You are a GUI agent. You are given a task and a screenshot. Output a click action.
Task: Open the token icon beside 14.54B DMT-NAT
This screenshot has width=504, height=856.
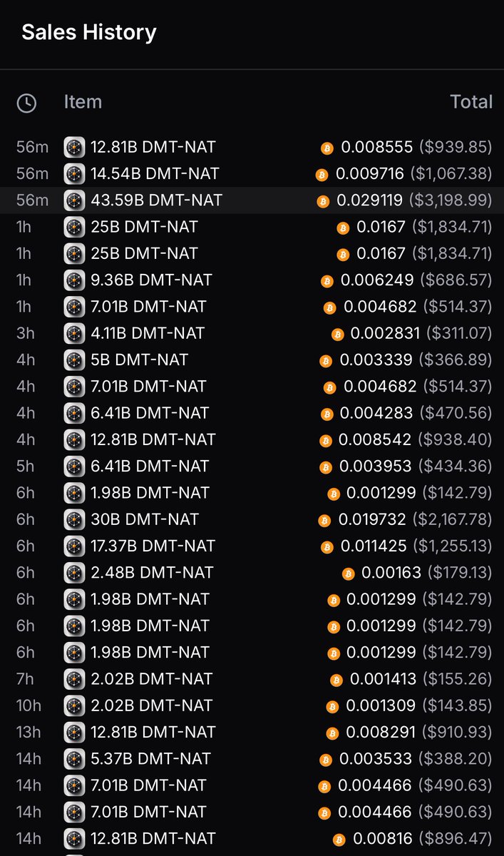tap(74, 174)
